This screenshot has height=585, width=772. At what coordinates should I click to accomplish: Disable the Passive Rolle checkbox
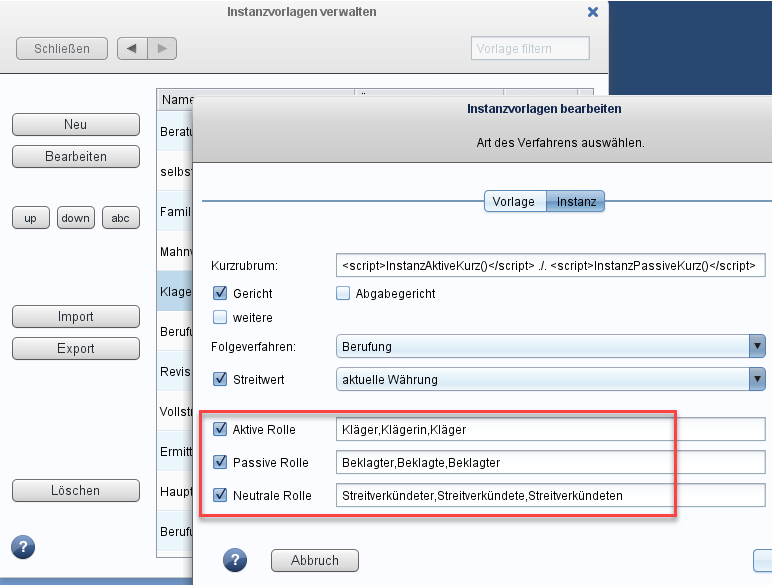click(220, 462)
